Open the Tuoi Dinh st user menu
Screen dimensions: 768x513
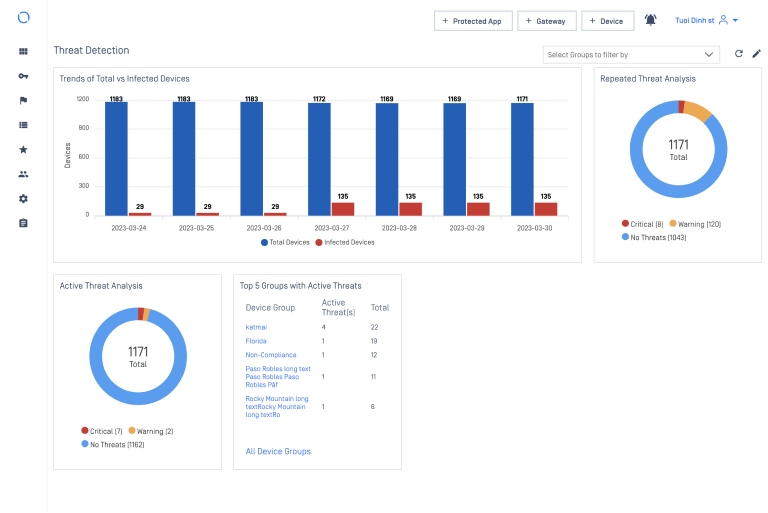point(706,20)
